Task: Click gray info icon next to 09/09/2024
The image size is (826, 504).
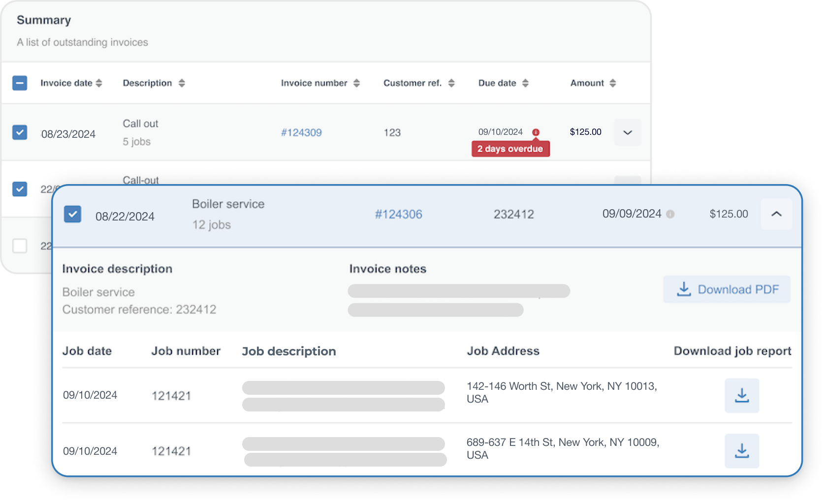Action: (670, 214)
